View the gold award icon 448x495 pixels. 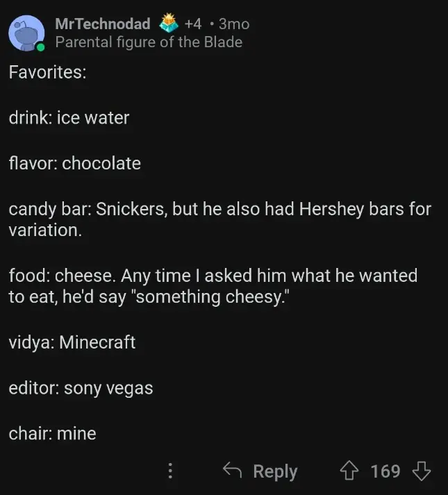(169, 24)
